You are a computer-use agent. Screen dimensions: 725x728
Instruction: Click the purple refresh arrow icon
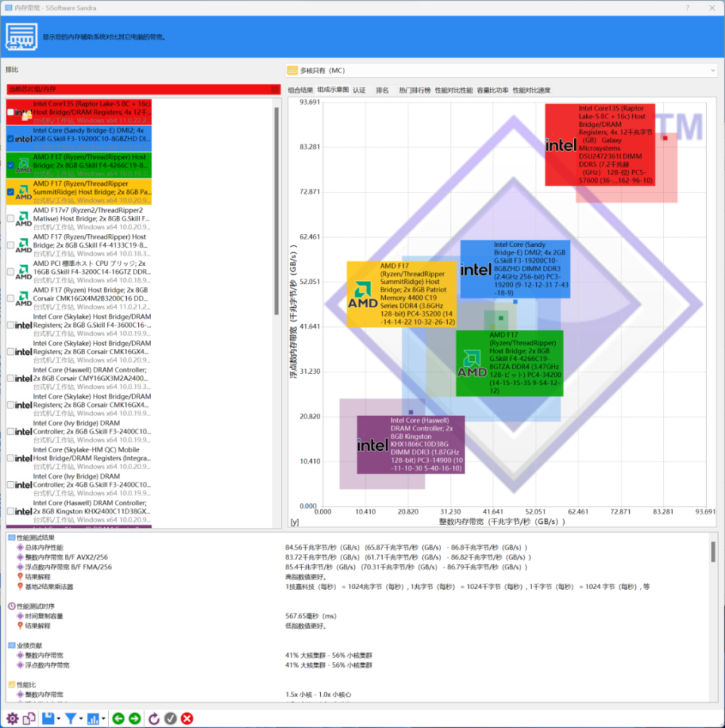[x=154, y=718]
